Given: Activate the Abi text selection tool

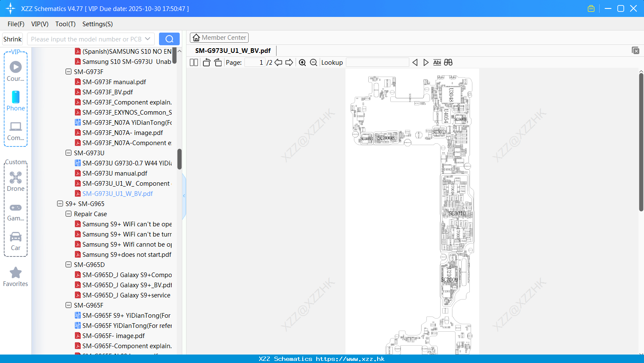Looking at the screenshot, I should pos(437,62).
